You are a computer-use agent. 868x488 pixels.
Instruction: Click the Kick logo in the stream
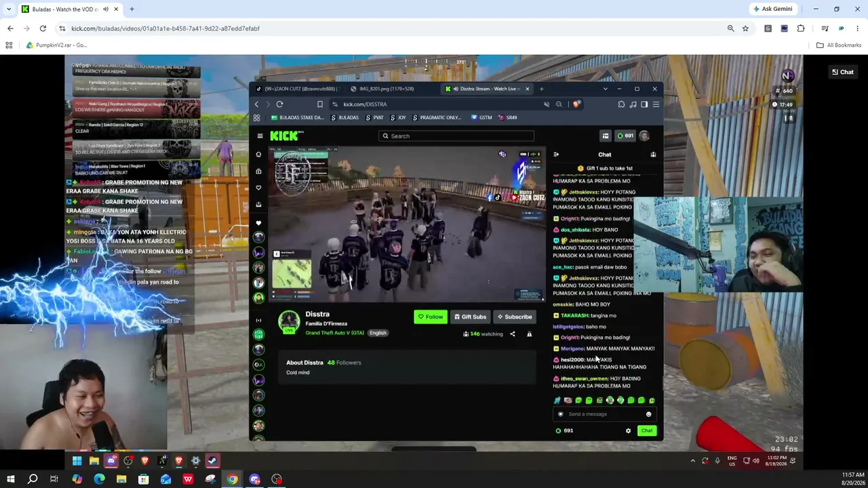285,136
